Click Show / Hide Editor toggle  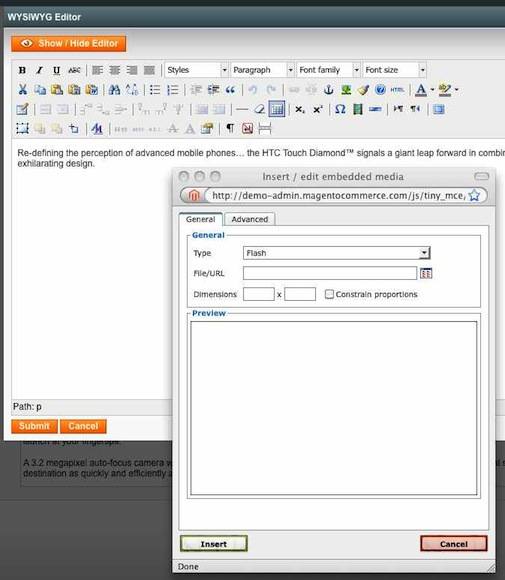point(69,44)
